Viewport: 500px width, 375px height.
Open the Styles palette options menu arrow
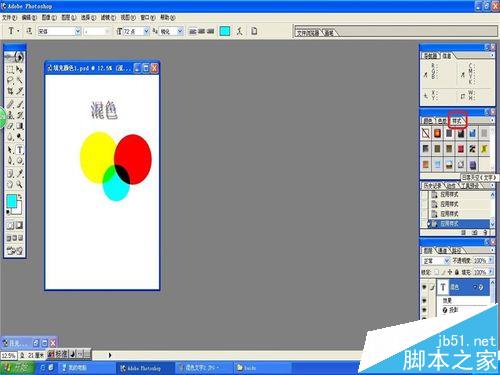[x=492, y=120]
